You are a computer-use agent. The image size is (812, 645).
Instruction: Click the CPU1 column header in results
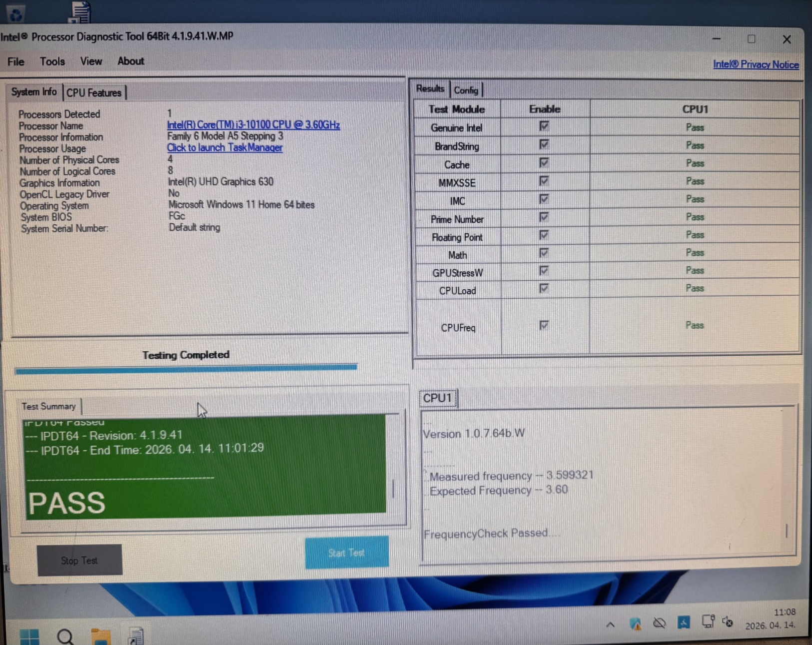pos(695,109)
